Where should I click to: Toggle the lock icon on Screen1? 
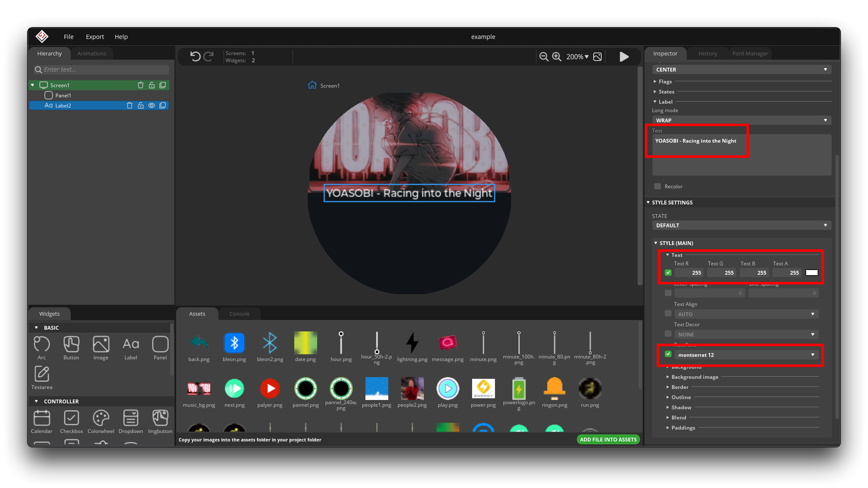tap(152, 85)
